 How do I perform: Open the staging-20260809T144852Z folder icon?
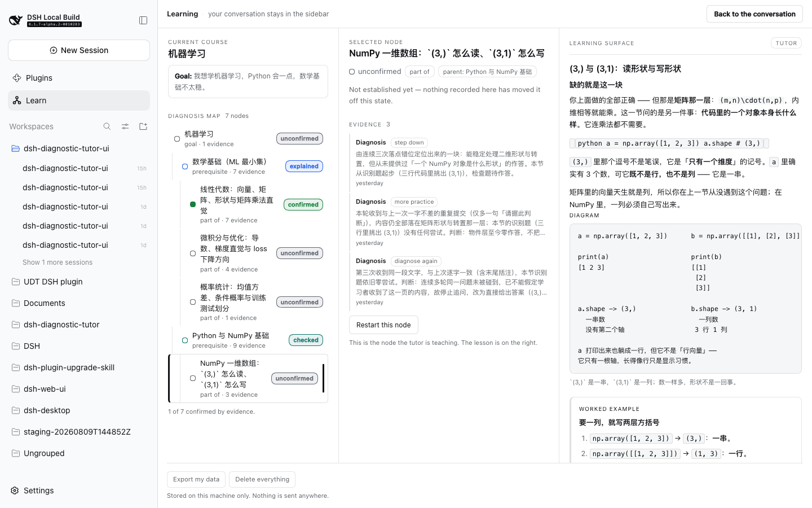pos(16,432)
